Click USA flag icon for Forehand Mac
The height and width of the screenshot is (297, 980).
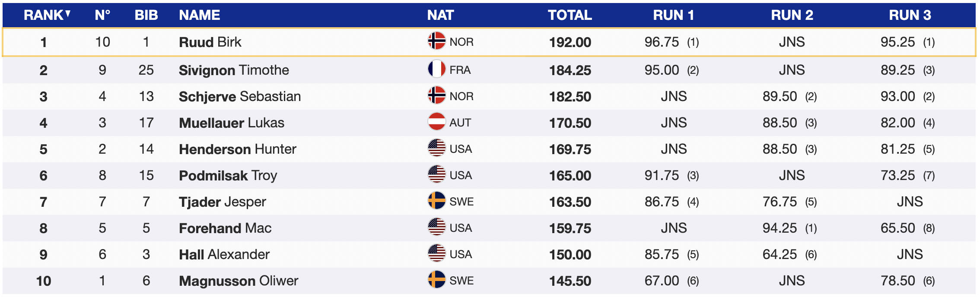pyautogui.click(x=436, y=227)
